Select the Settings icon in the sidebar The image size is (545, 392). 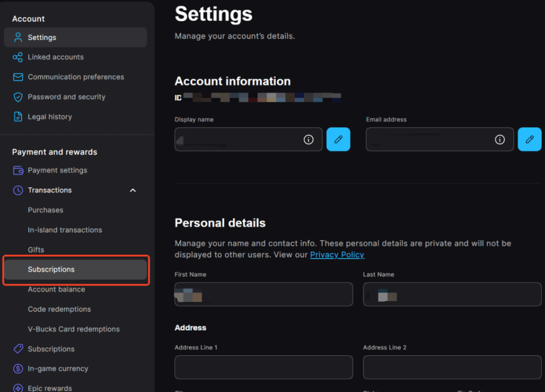pyautogui.click(x=17, y=37)
